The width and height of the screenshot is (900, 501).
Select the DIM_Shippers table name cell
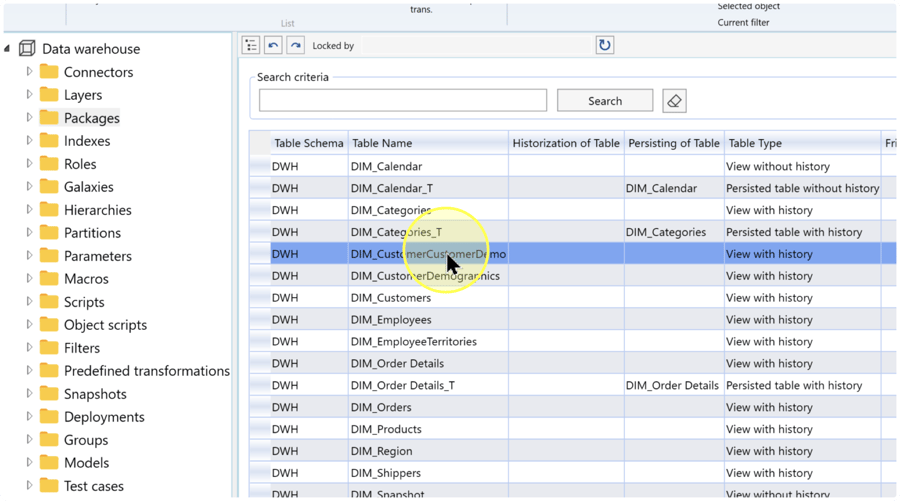click(x=428, y=473)
